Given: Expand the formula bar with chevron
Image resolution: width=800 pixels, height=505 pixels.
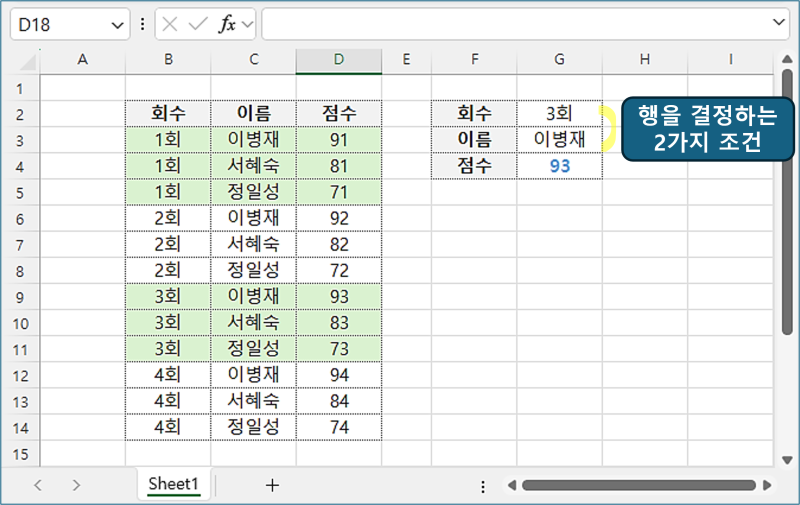Looking at the screenshot, I should pos(780,22).
